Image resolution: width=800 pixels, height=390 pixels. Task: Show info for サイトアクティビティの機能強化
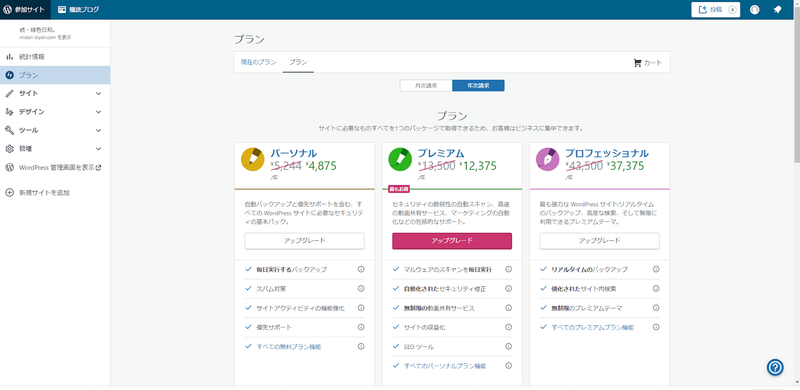pos(361,308)
